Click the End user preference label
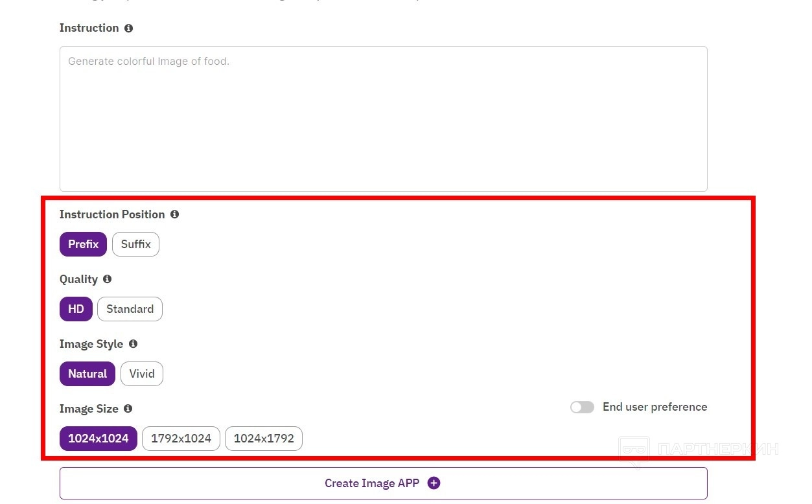 (655, 407)
